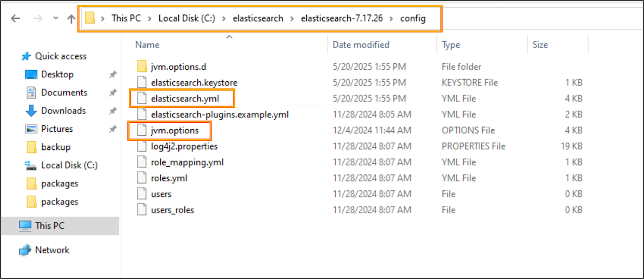Sort by Date modified column header
644x279 pixels.
tap(361, 45)
